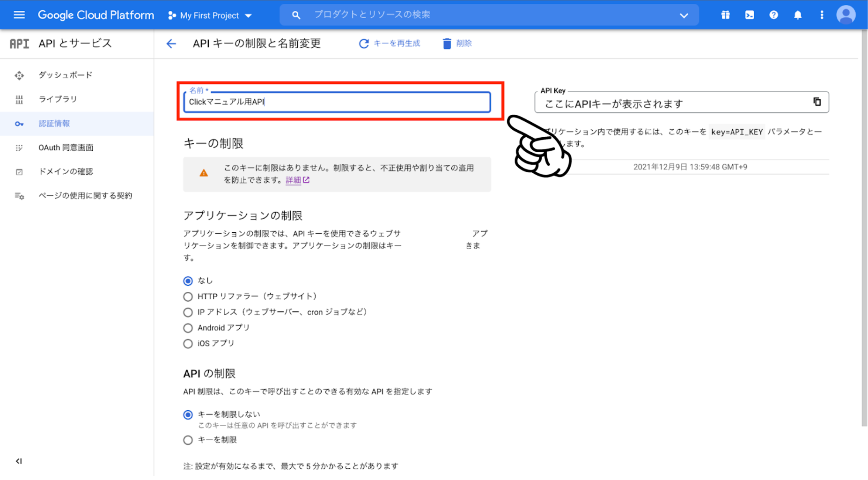Screen dimensions: 868x480
Task: Click the dashboard sidebar icon
Action: pyautogui.click(x=19, y=75)
